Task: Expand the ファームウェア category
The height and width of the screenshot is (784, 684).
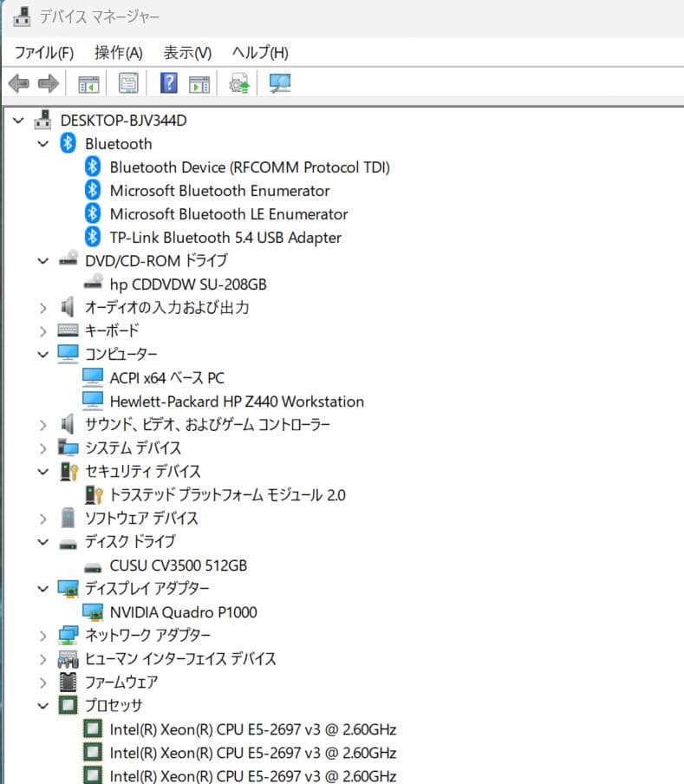Action: point(43,683)
